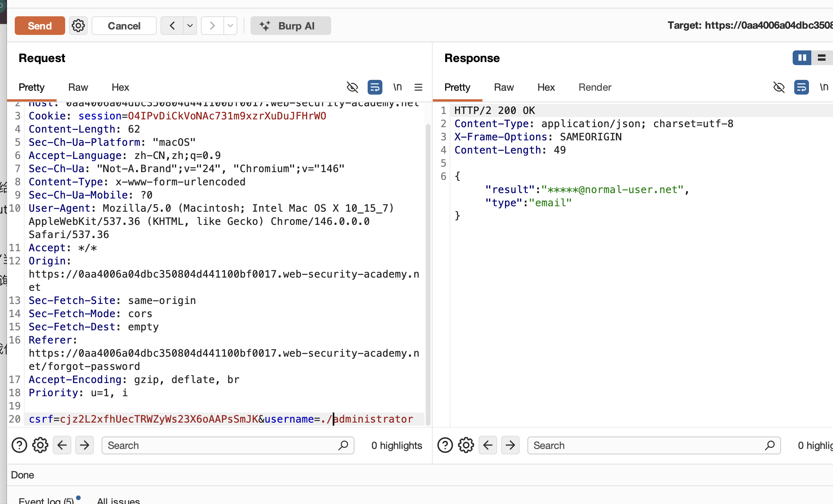Expand backward history dropdown arrow
Image resolution: width=833 pixels, height=504 pixels.
[x=190, y=26]
